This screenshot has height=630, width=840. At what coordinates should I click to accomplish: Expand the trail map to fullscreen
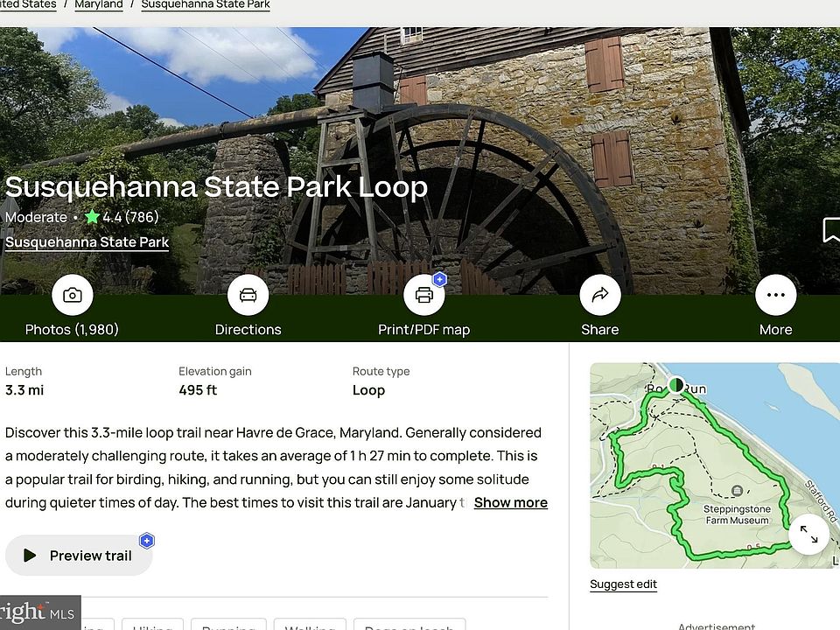[x=808, y=534]
